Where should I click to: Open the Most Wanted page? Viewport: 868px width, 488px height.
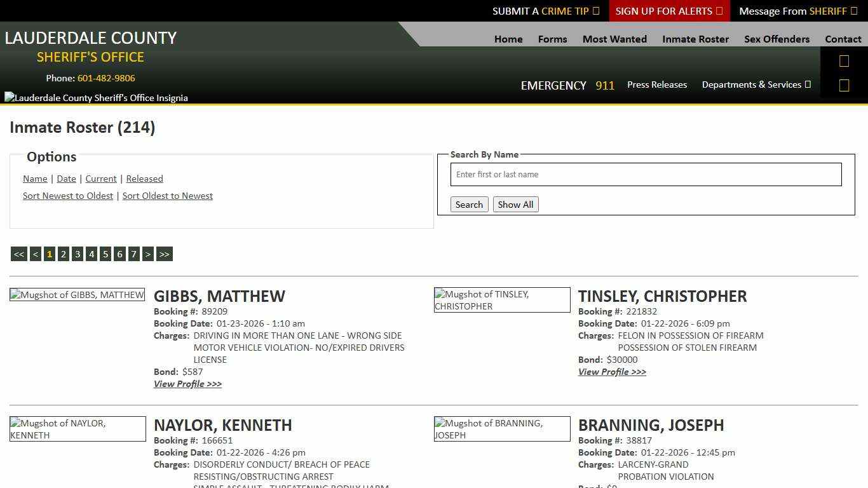(x=614, y=39)
